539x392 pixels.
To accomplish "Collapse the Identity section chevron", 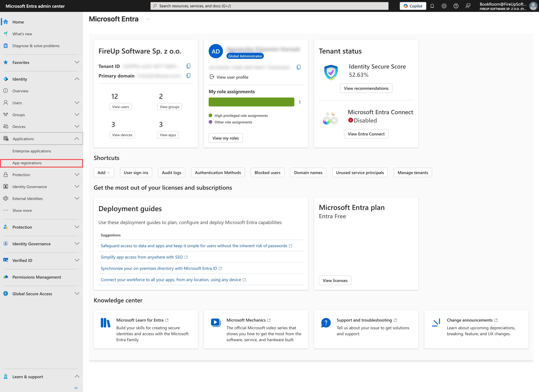I will pyautogui.click(x=77, y=79).
